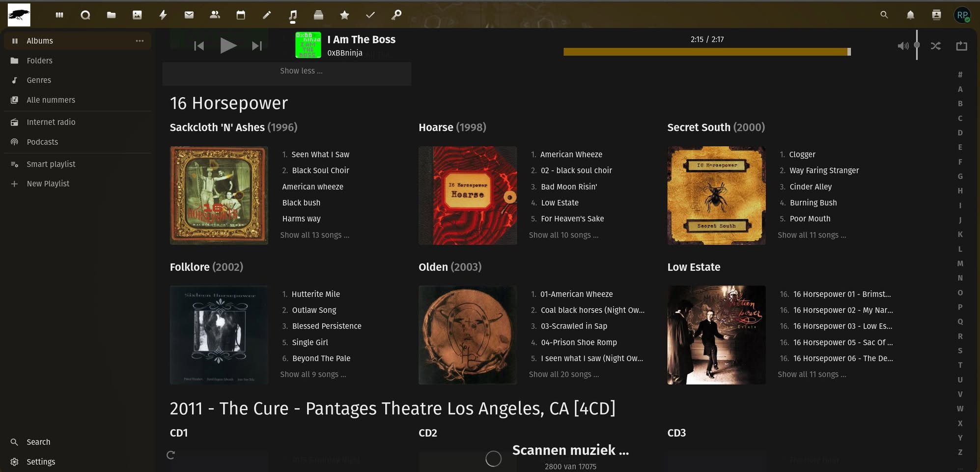Screen dimensions: 980x472
Task: Open the sidebar Search
Action: [78, 442]
